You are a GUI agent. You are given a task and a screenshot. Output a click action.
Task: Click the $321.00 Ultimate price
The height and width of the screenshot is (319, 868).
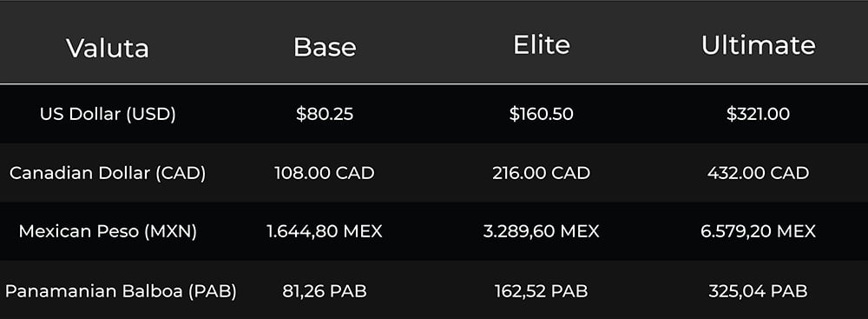coord(758,114)
